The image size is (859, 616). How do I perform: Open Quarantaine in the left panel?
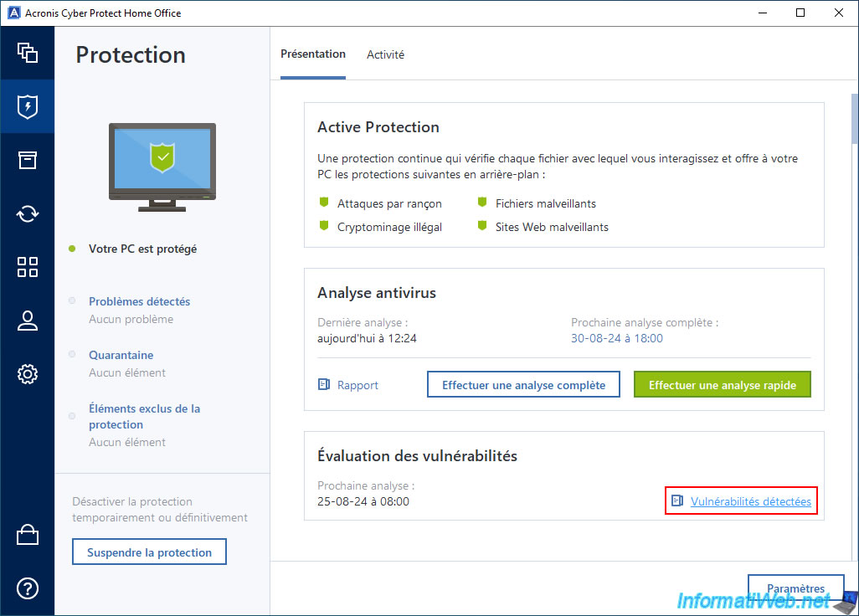121,355
